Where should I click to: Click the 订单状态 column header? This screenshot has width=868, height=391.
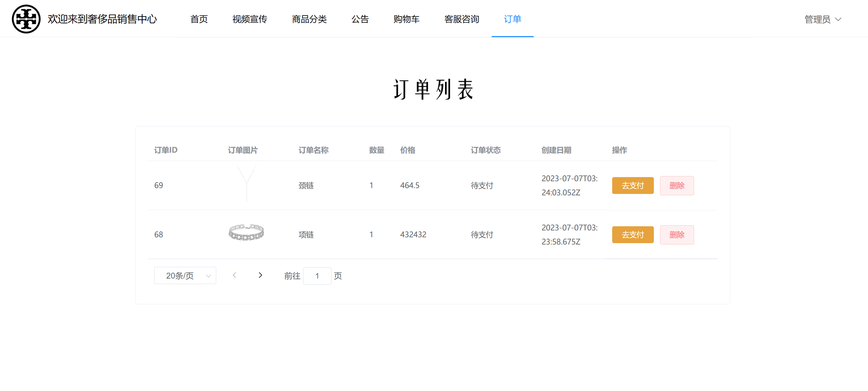[x=486, y=150]
